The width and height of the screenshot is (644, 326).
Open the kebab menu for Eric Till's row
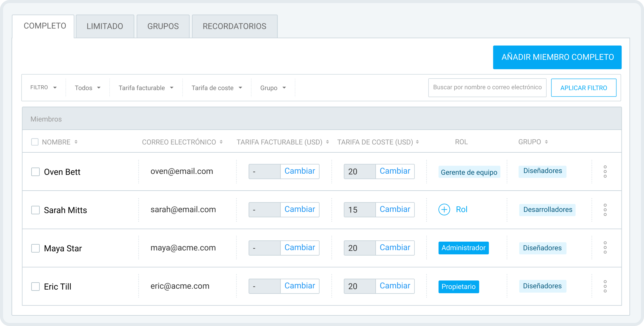point(605,286)
